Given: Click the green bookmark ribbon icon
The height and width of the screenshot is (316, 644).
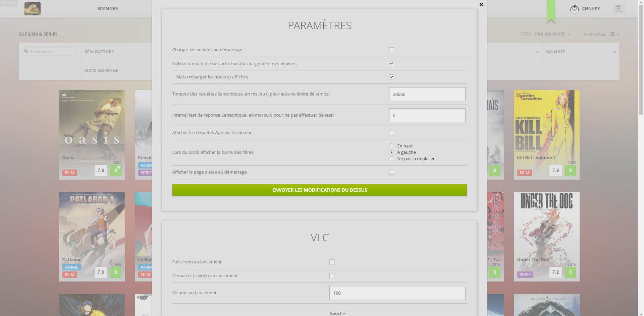Looking at the screenshot, I should [551, 12].
